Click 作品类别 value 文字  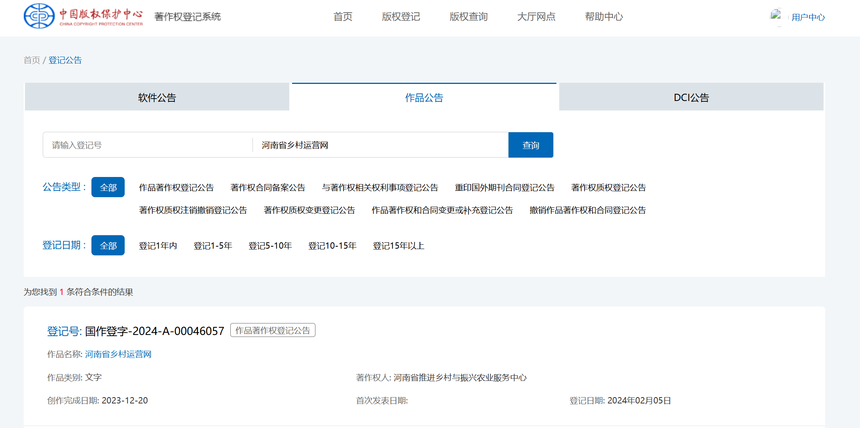coord(93,378)
